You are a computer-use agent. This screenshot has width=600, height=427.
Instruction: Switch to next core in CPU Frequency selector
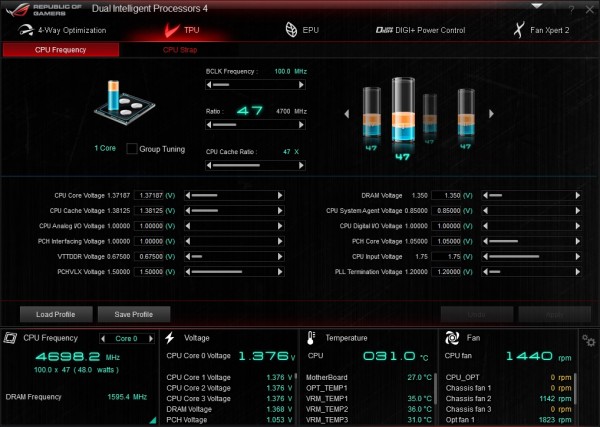pyautogui.click(x=151, y=339)
